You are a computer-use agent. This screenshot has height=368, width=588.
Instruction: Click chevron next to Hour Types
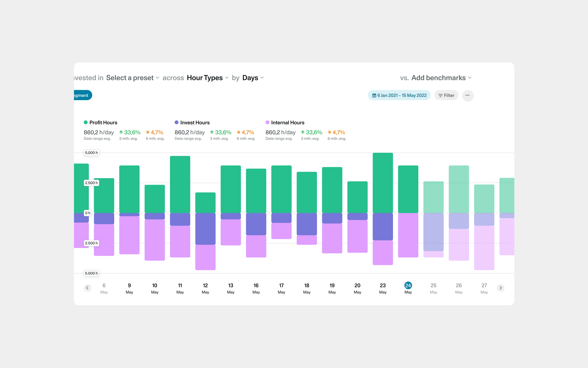(x=227, y=78)
